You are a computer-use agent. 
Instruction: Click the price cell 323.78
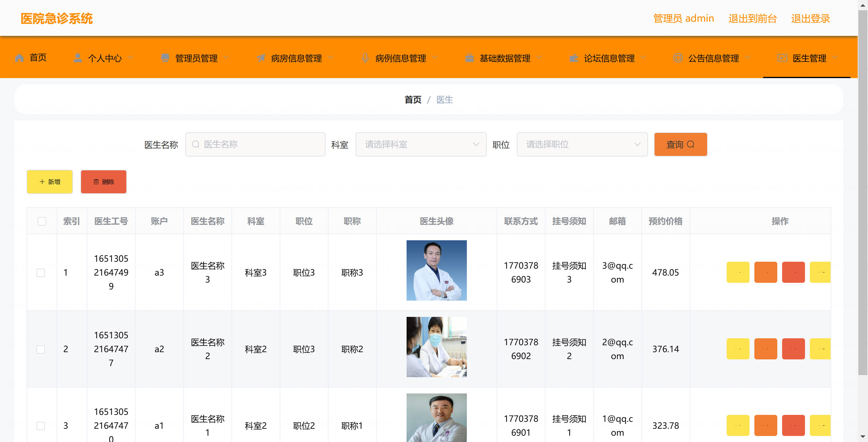click(x=665, y=425)
